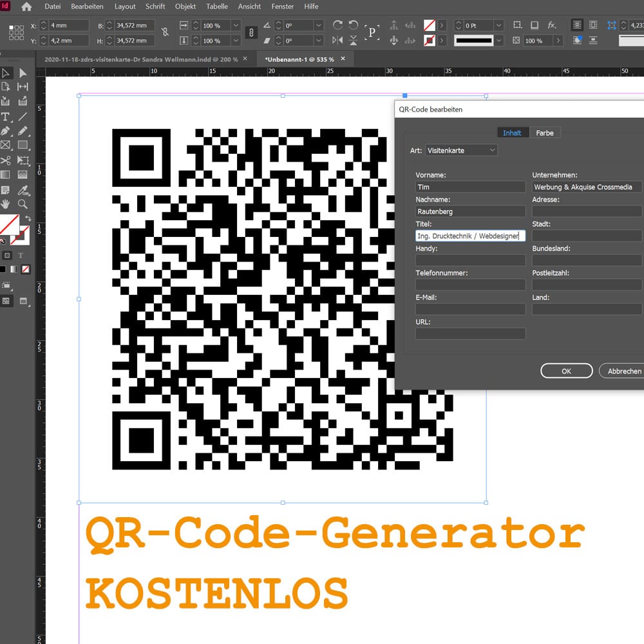Viewport: 644px width, 644px height.
Task: Go to the InDesign Home screen
Action: click(26, 6)
